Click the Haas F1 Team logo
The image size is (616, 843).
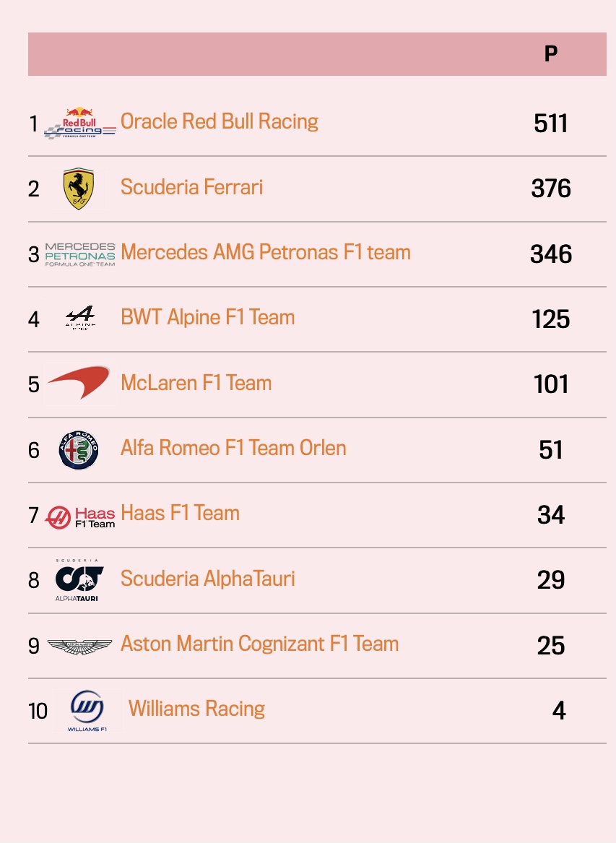[x=80, y=517]
